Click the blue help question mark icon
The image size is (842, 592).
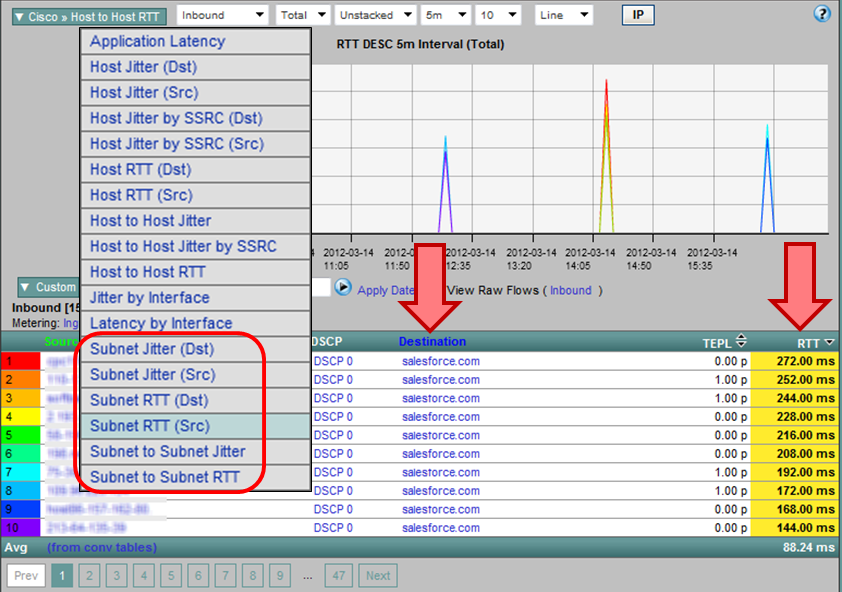(x=823, y=14)
